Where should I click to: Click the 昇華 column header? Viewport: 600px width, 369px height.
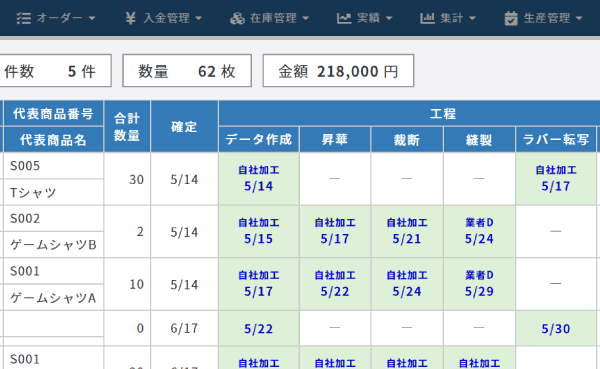point(335,140)
